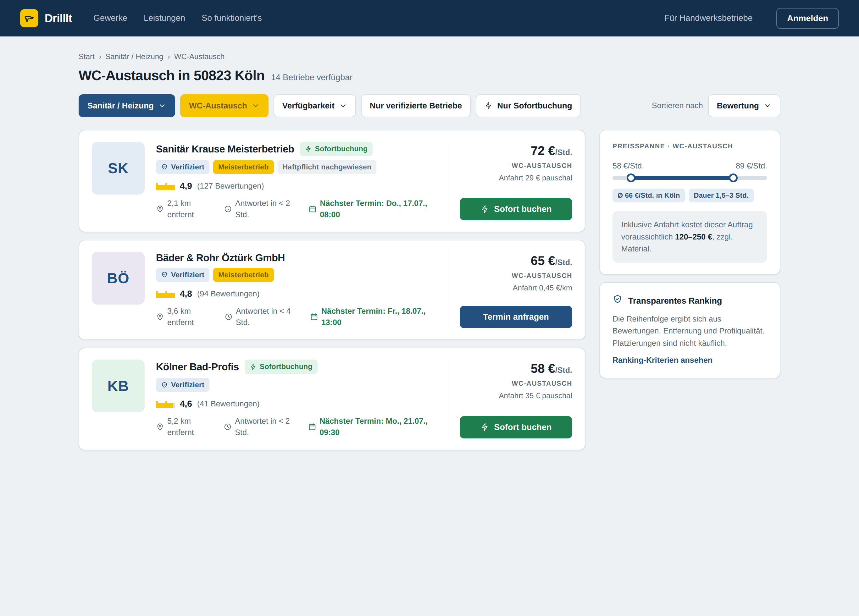This screenshot has width=859, height=616.
Task: Click the 14 Betriebe verfügbar text
Action: (311, 77)
